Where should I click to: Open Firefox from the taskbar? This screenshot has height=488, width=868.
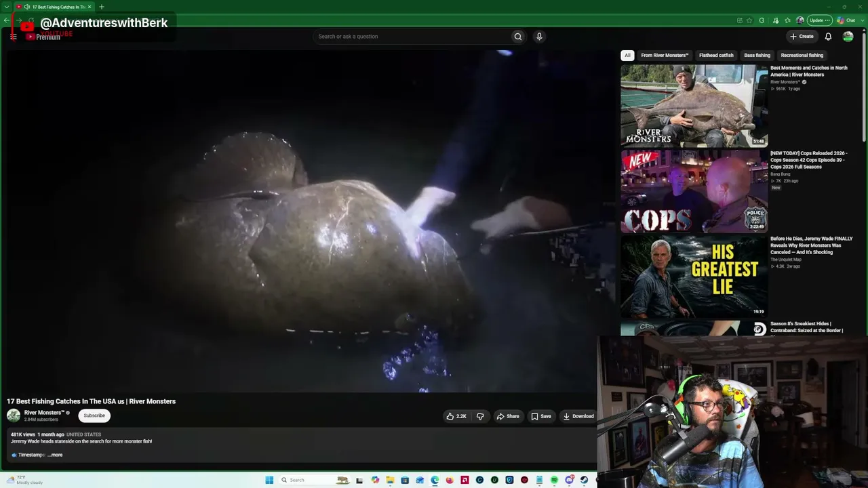point(450,480)
